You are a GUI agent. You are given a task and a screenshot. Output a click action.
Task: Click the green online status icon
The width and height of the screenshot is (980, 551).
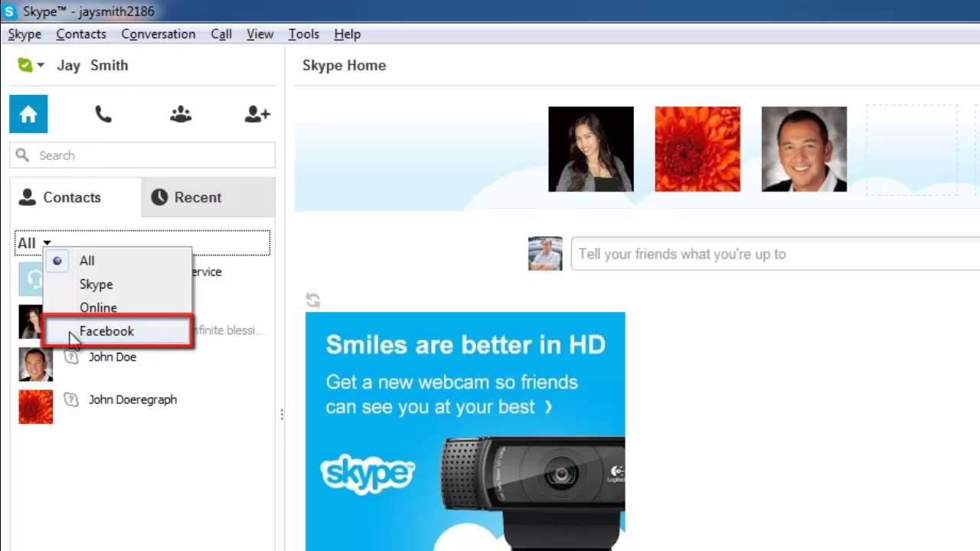coord(25,65)
